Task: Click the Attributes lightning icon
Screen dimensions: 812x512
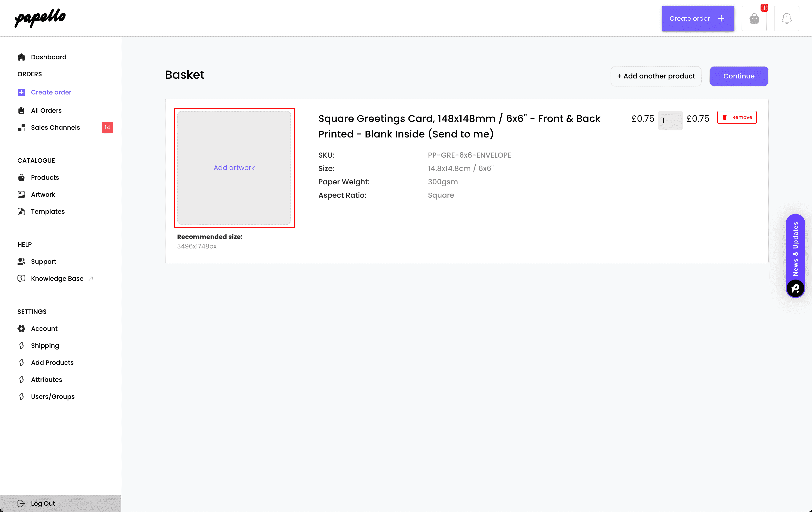Action: [x=21, y=379]
